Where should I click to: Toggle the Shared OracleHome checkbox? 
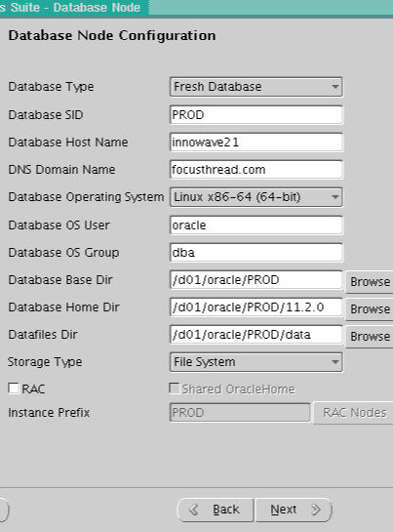[x=175, y=389]
